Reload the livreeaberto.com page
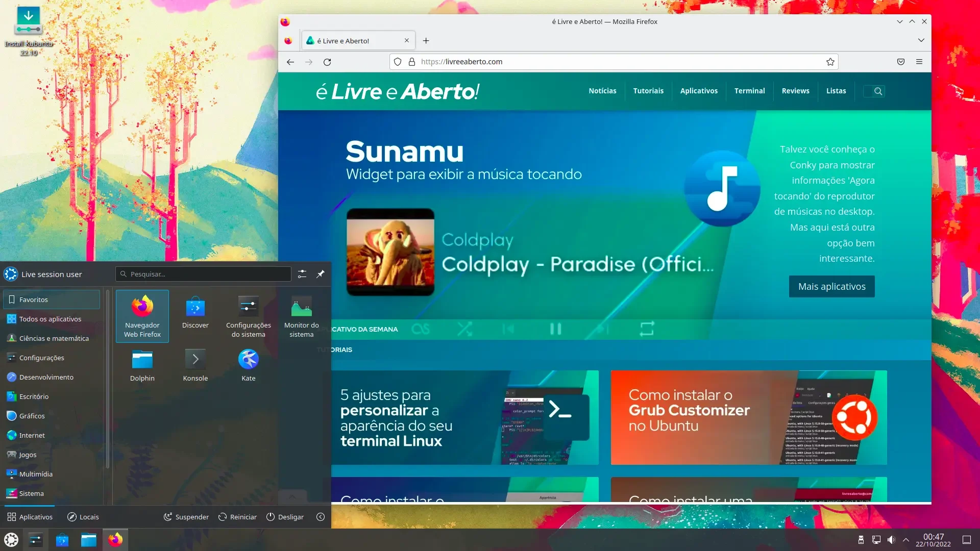 (327, 62)
